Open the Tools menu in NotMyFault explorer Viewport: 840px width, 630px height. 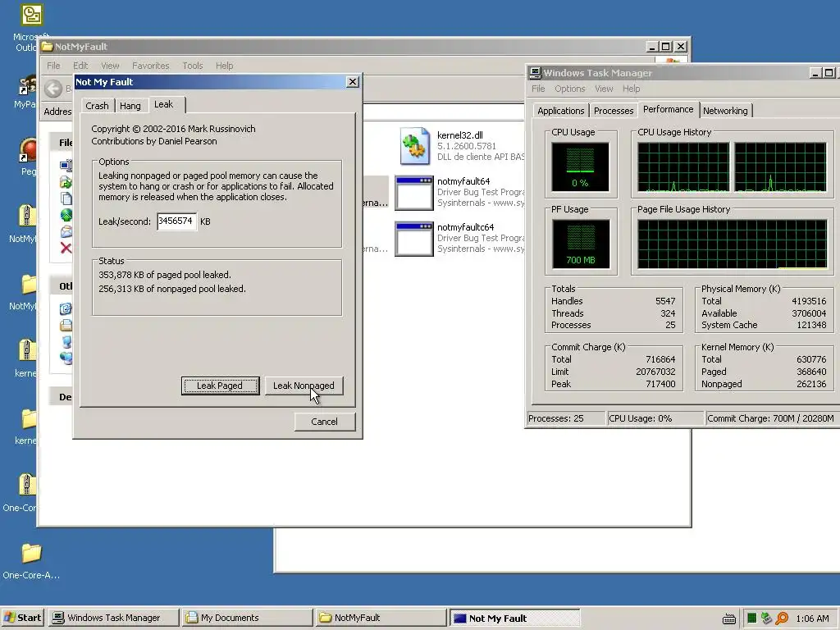point(192,66)
